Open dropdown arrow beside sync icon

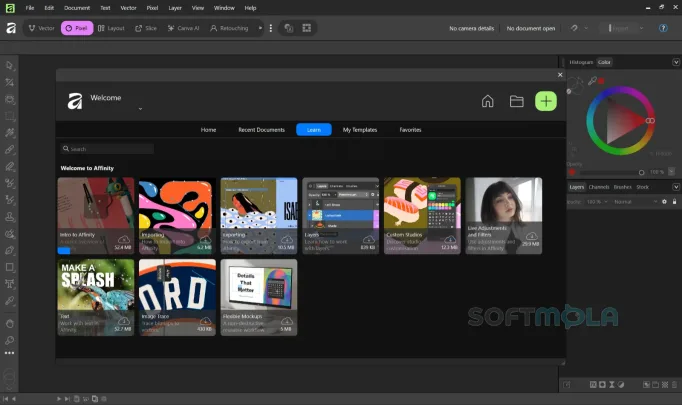click(586, 28)
